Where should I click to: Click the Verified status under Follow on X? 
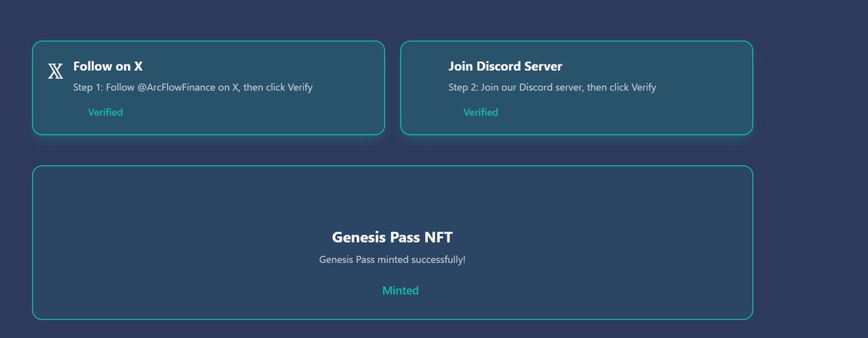click(105, 112)
